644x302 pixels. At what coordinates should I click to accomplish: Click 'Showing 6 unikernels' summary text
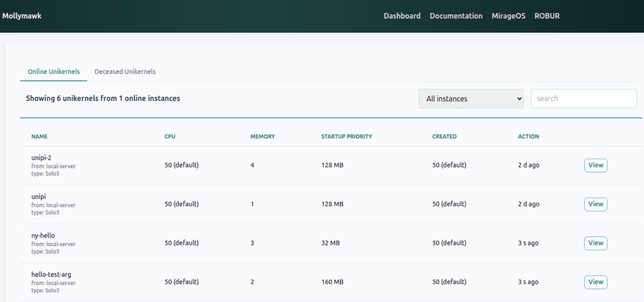103,98
